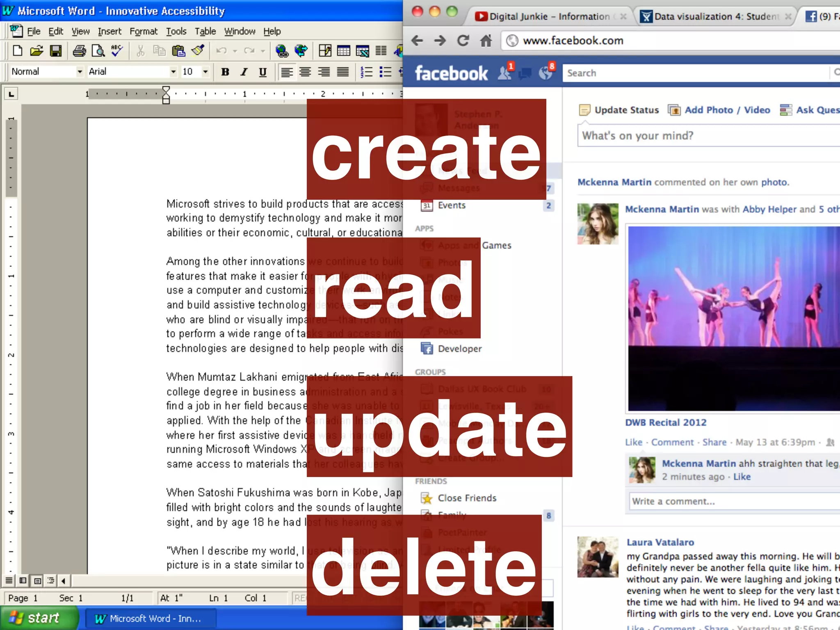Run spelling check ABC icon

click(117, 51)
